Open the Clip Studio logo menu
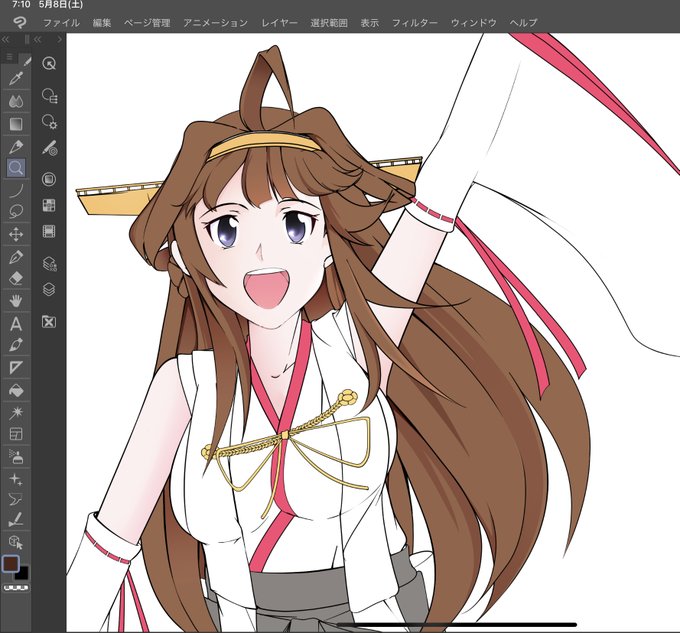This screenshot has width=680, height=633. point(19,23)
